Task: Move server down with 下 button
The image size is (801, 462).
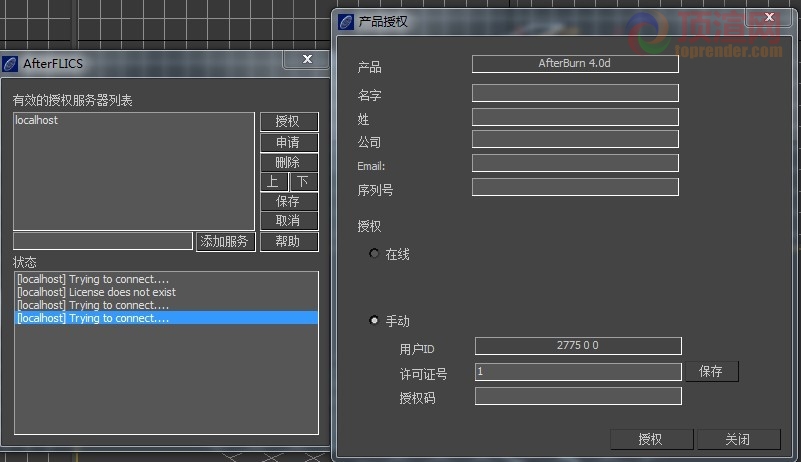Action: (x=303, y=181)
